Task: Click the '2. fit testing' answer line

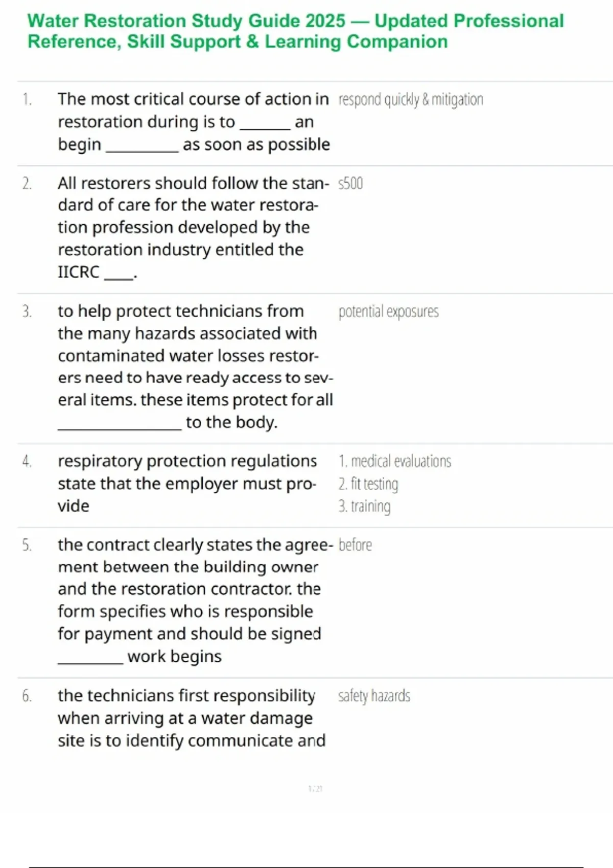Action: [368, 484]
